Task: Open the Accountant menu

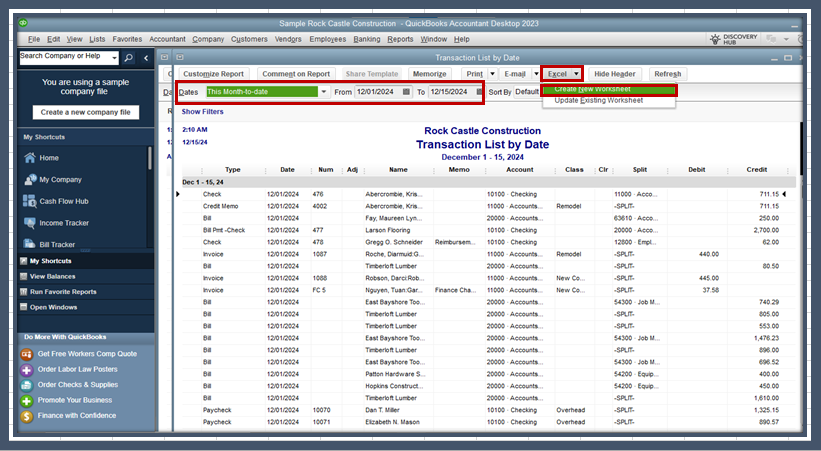Action: click(167, 39)
